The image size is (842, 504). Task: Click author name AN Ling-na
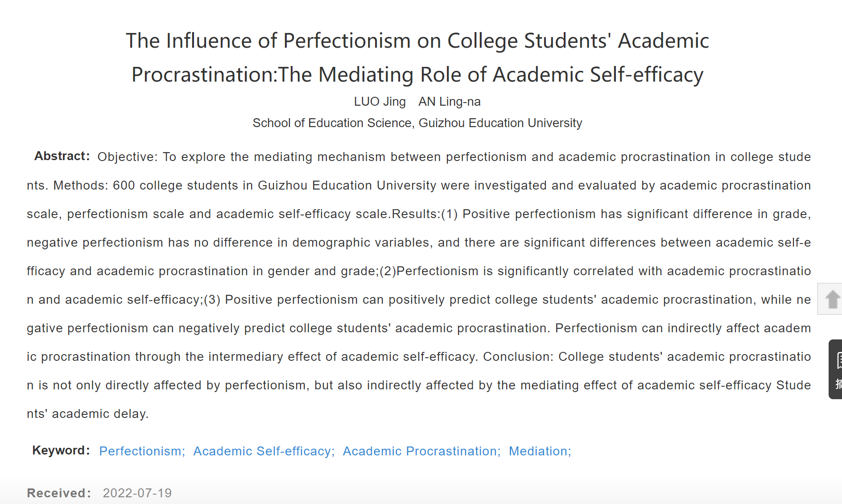(450, 102)
